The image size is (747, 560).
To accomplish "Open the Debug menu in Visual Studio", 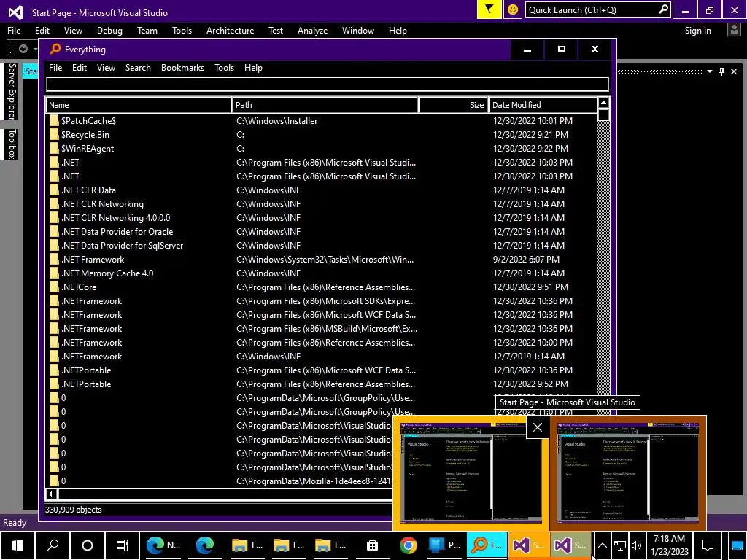I will pyautogui.click(x=109, y=31).
